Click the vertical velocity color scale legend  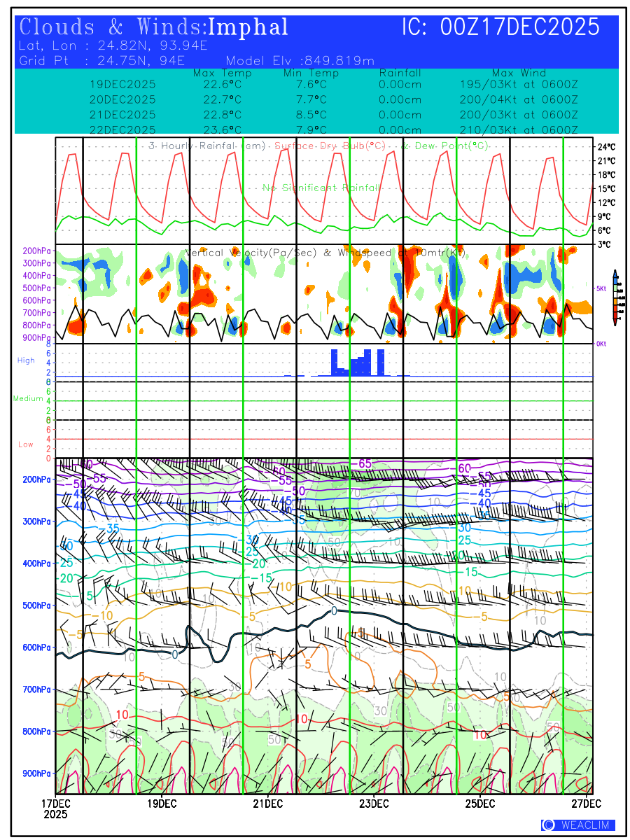pos(615,297)
